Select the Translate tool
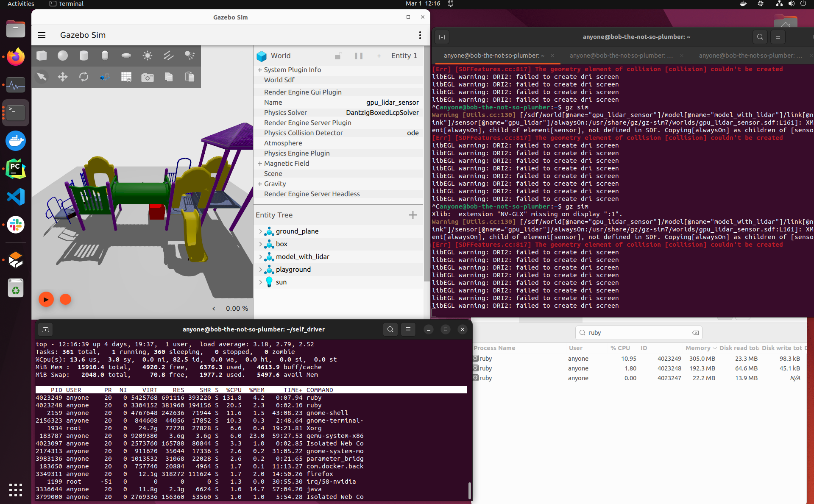 pos(62,77)
